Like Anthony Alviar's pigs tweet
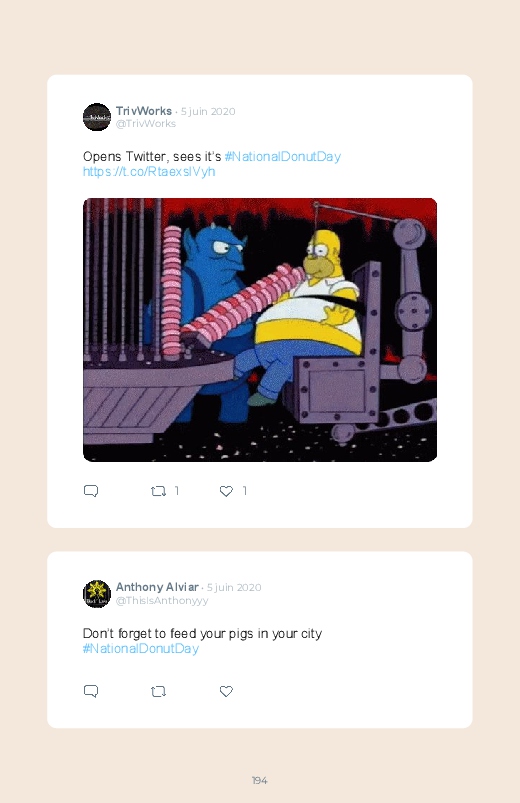520x803 pixels. pos(226,691)
